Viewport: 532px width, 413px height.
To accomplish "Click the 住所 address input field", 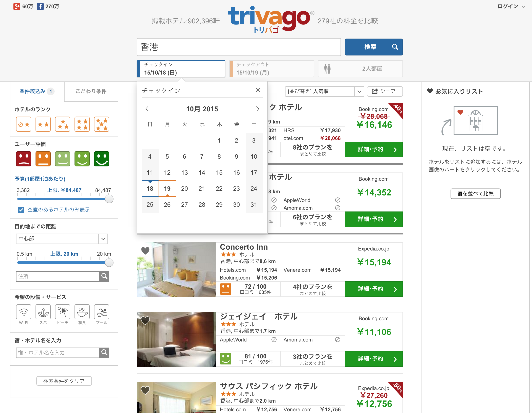I will pyautogui.click(x=58, y=276).
